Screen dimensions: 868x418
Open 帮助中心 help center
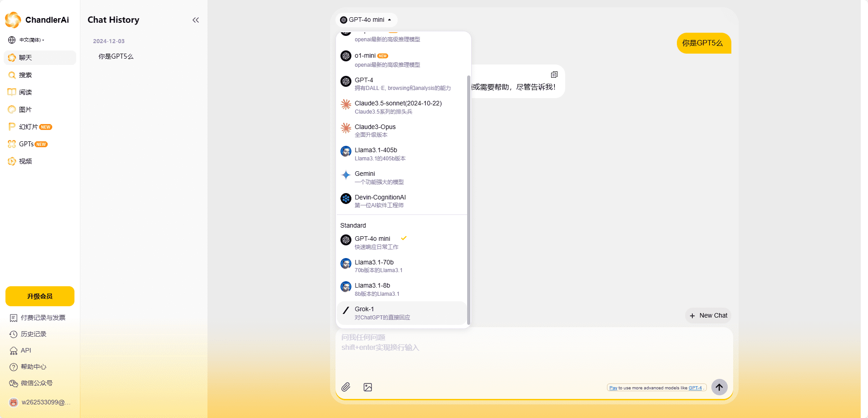[28, 367]
